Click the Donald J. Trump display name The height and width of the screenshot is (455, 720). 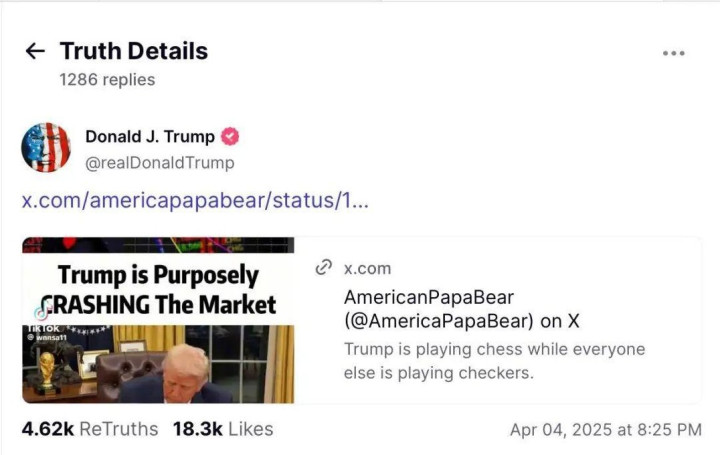149,137
